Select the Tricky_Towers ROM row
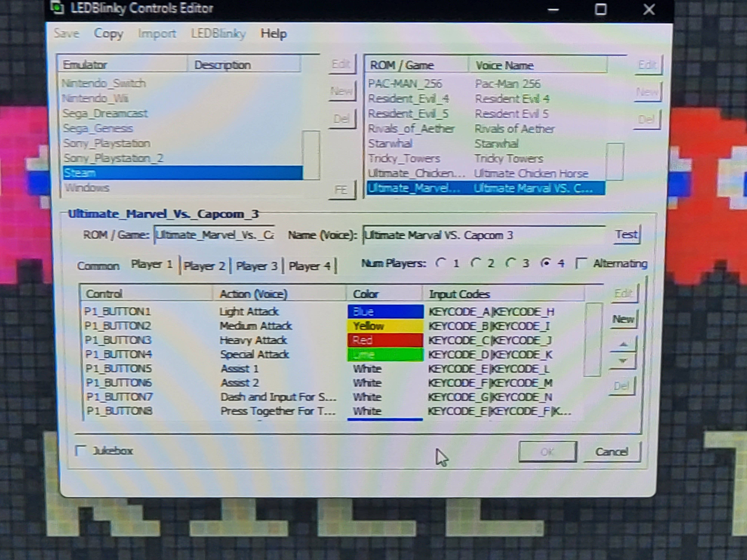This screenshot has height=560, width=747. [486, 158]
